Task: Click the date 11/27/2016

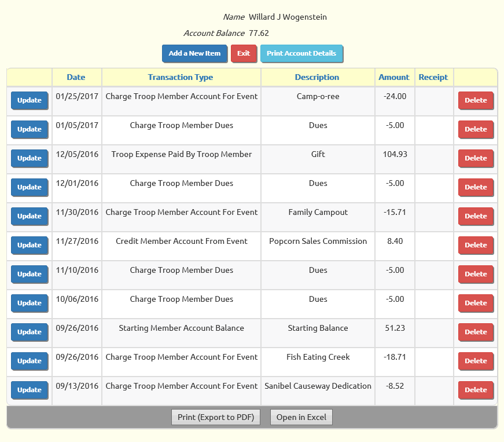Action: tap(77, 241)
